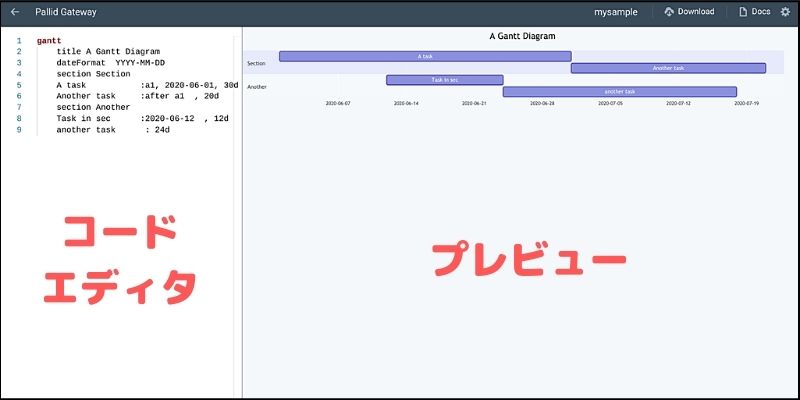Click line number 5 in the gutter
Viewport: 800px width, 400px height.
[19, 85]
